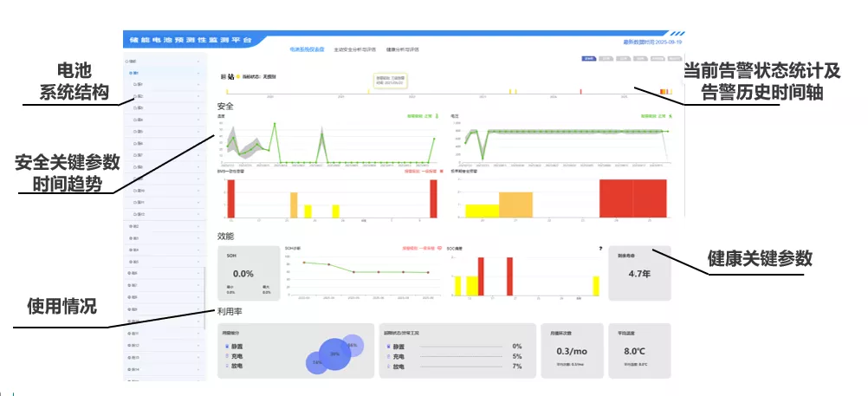This screenshot has width=868, height=396.
Task: Click the red alarm marker on history timeline
Action: click(580, 91)
